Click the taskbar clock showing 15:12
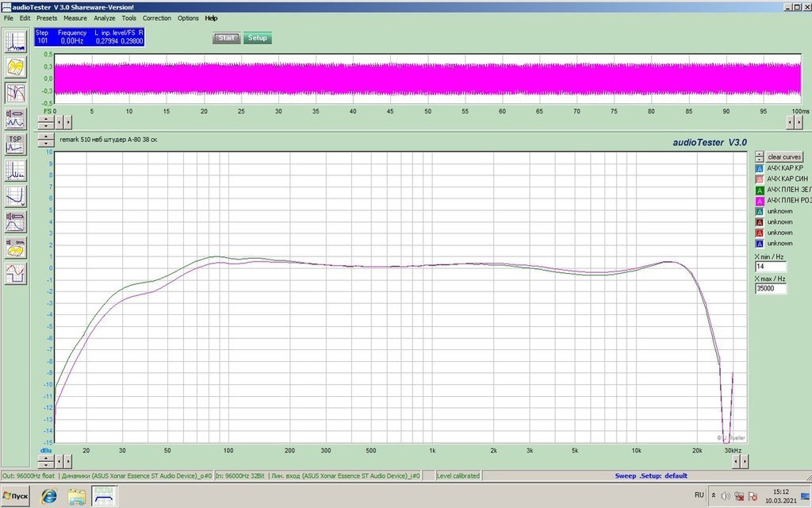 [780, 492]
